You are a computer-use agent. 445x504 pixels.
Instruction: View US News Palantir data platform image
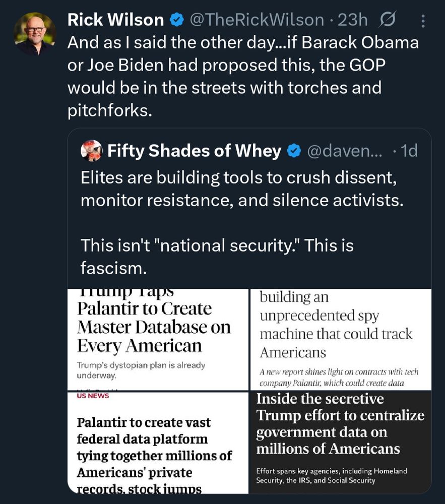click(158, 443)
